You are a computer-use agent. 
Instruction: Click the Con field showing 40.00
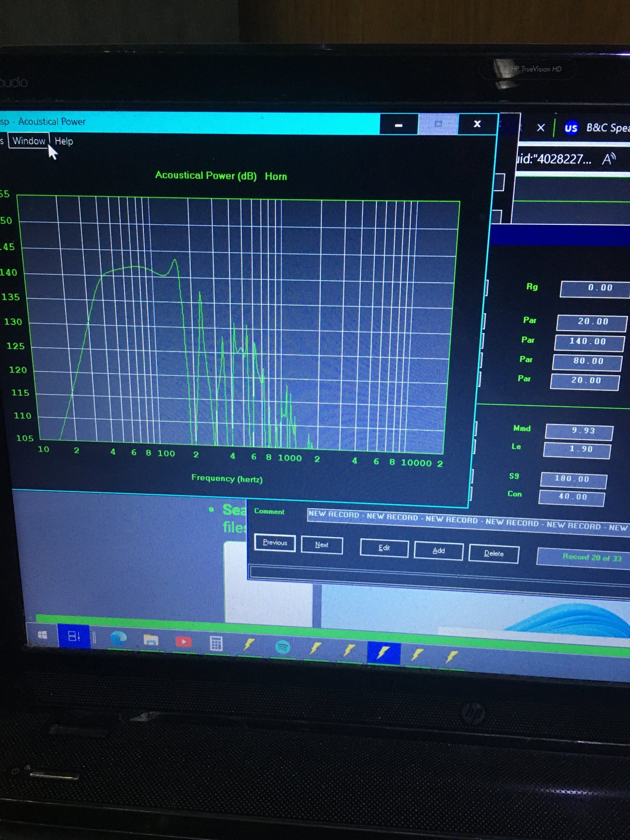point(571,498)
